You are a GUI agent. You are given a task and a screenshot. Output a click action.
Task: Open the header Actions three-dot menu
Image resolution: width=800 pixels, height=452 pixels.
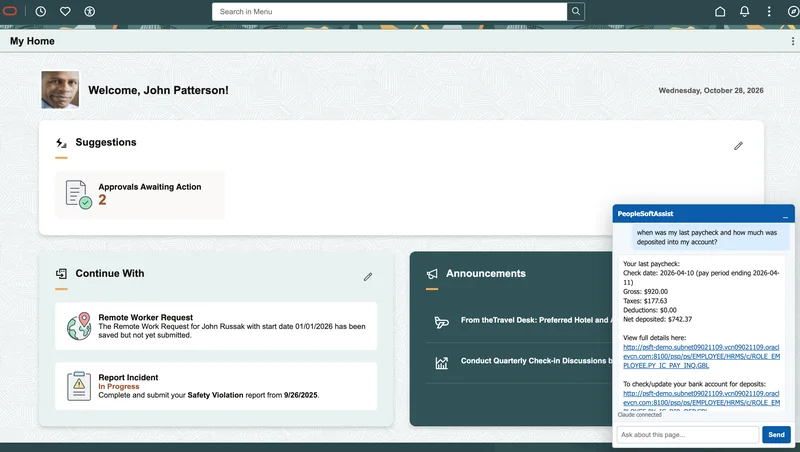(769, 11)
